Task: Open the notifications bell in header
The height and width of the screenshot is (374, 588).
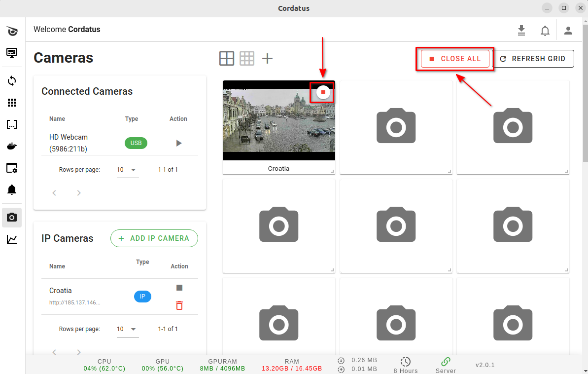Action: 545,31
